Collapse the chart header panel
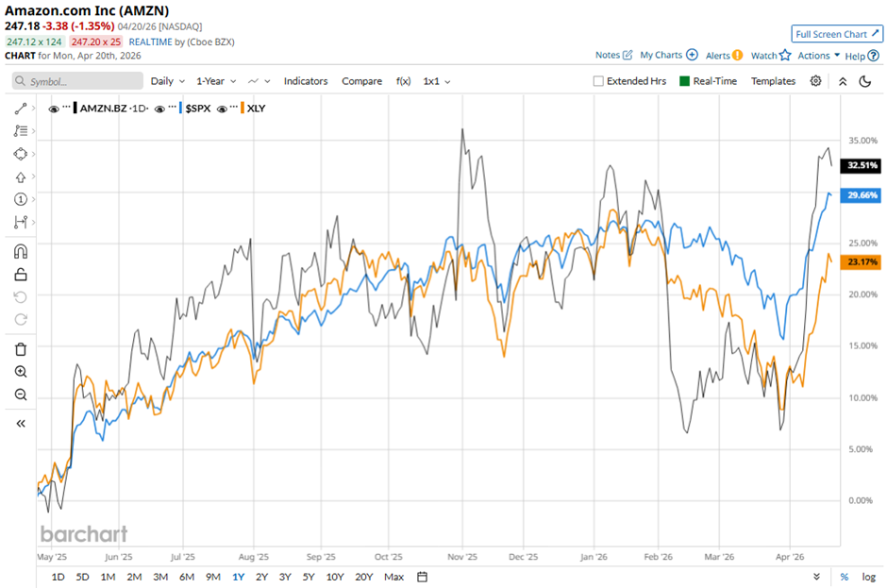 coord(843,81)
